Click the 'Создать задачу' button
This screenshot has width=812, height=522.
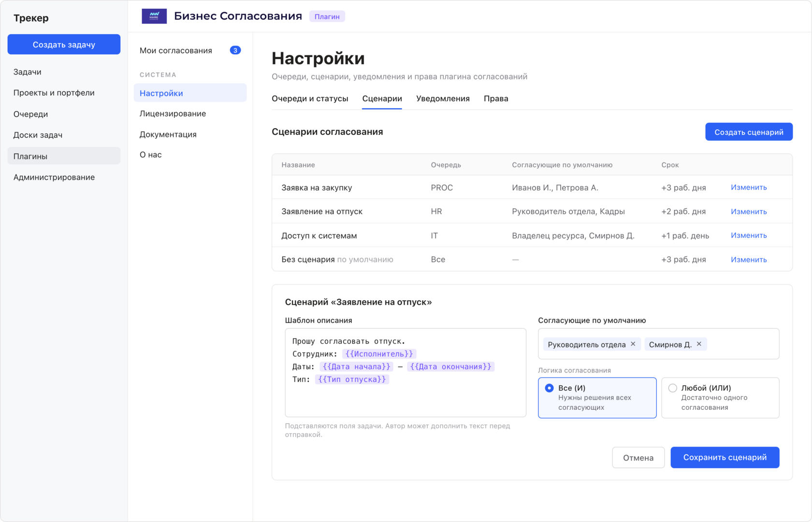pos(64,44)
